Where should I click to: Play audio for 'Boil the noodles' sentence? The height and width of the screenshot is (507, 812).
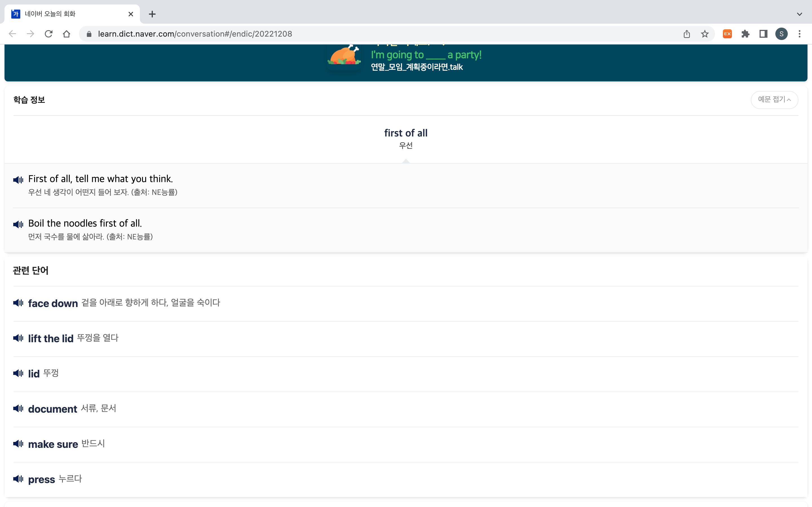(18, 224)
